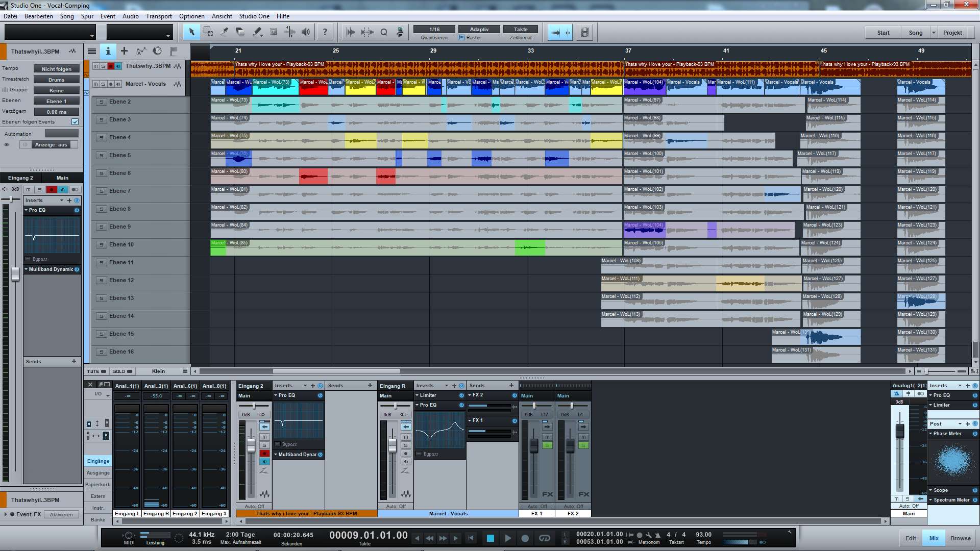
Task: Select the Paint (pencil) tool
Action: [x=257, y=32]
